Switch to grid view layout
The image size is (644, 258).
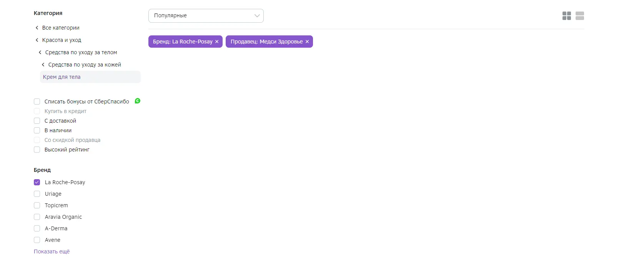point(566,16)
